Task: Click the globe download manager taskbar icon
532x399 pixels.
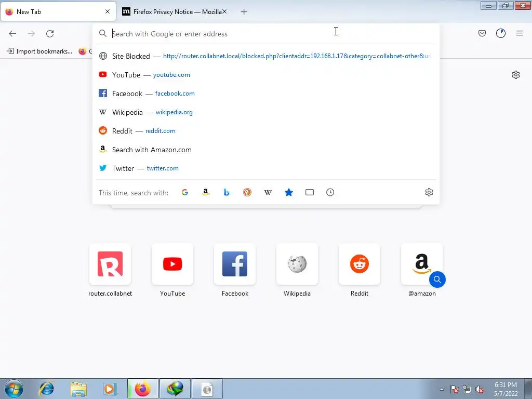Action: click(175, 389)
